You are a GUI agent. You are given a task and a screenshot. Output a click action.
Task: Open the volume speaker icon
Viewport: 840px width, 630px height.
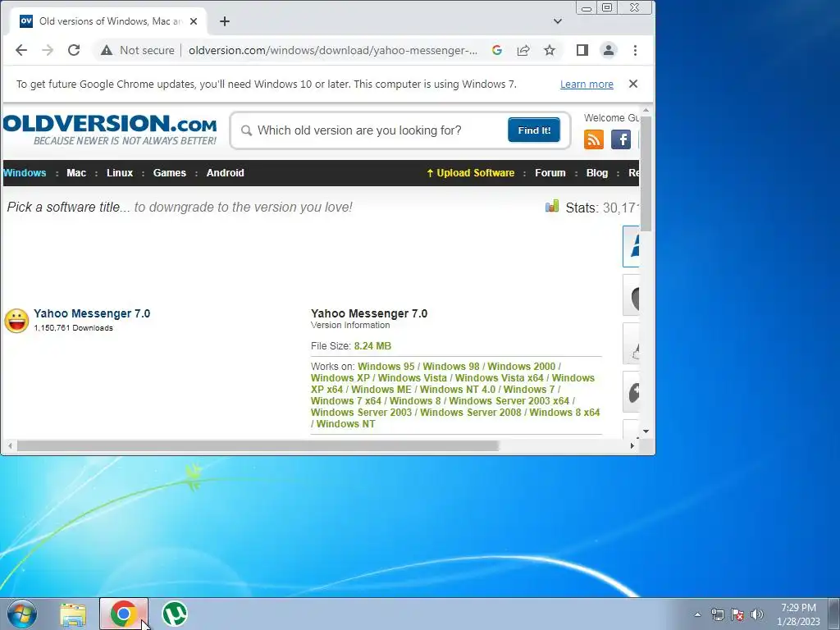point(757,614)
